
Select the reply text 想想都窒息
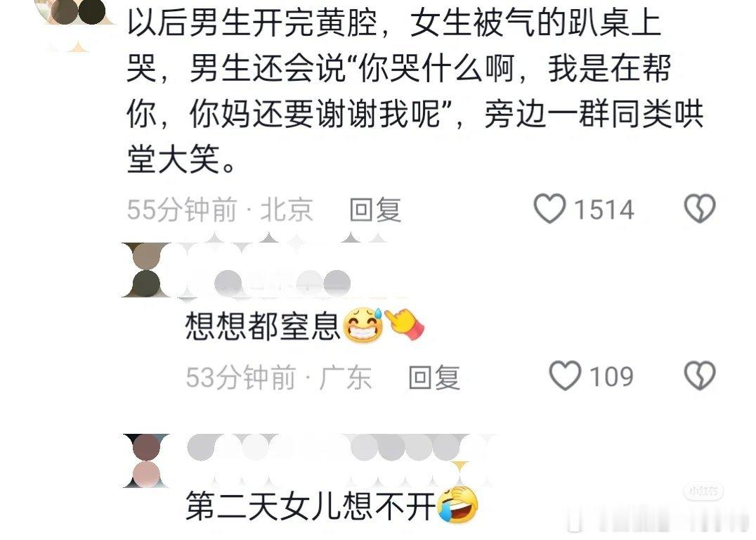[263, 325]
